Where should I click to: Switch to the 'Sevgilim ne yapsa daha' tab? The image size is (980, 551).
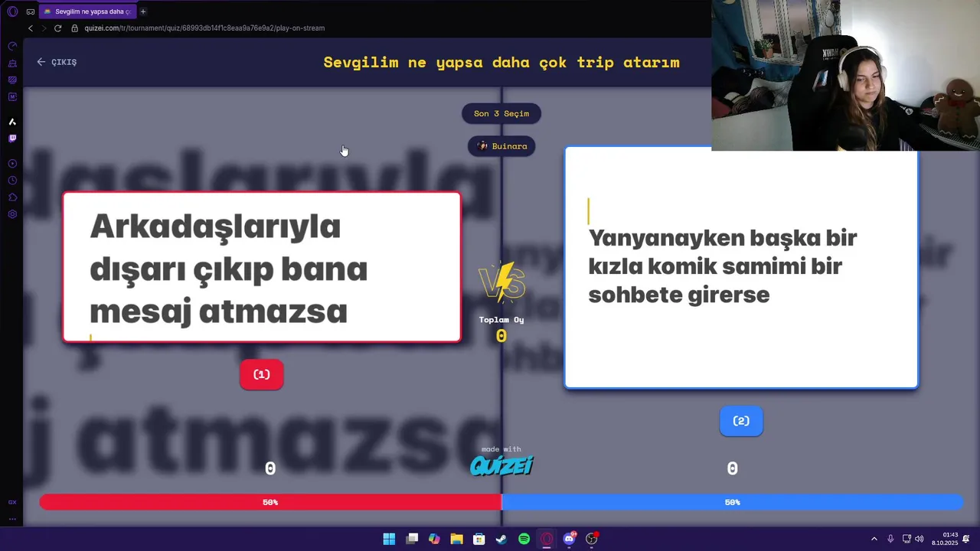point(87,11)
